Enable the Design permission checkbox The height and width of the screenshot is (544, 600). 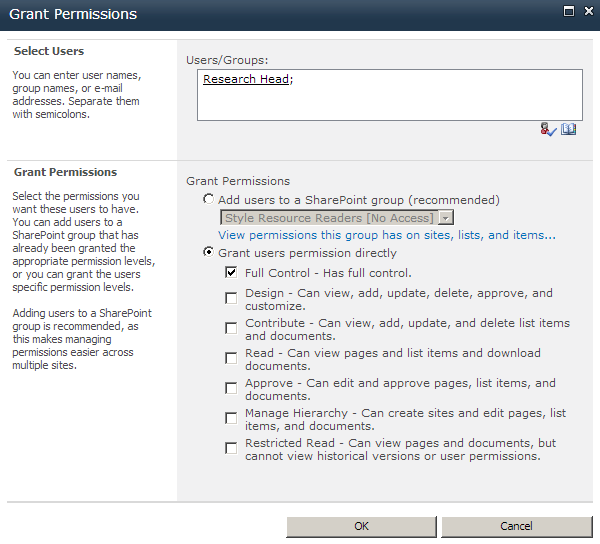pos(232,297)
